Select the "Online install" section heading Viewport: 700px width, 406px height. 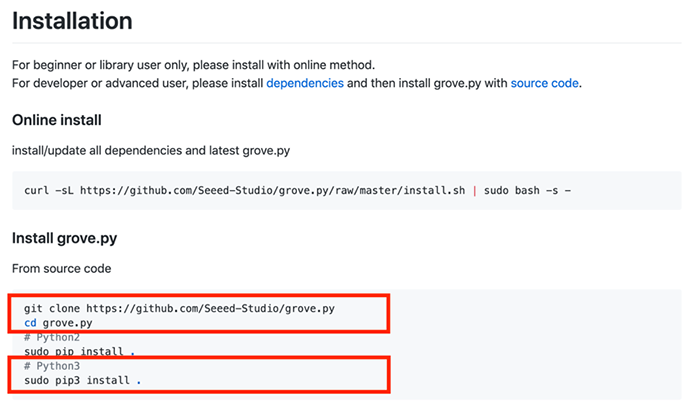point(57,120)
